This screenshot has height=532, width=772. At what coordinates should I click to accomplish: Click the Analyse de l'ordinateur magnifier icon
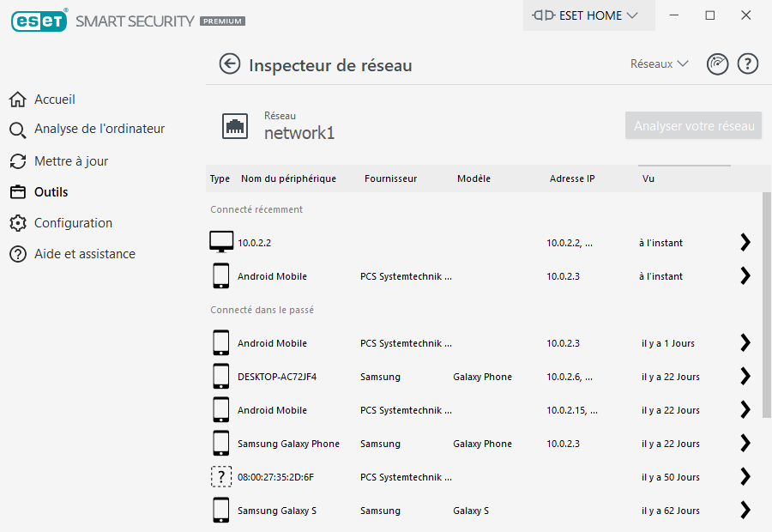(18, 130)
